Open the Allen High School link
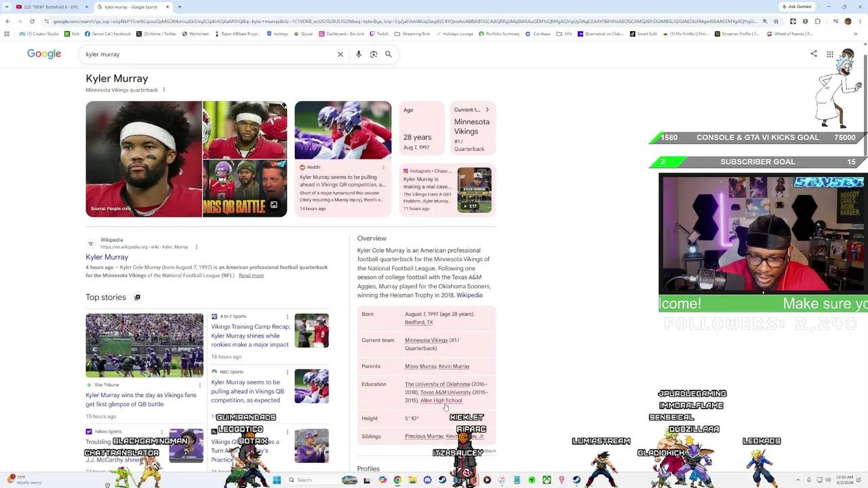This screenshot has height=488, width=868. coord(441,401)
